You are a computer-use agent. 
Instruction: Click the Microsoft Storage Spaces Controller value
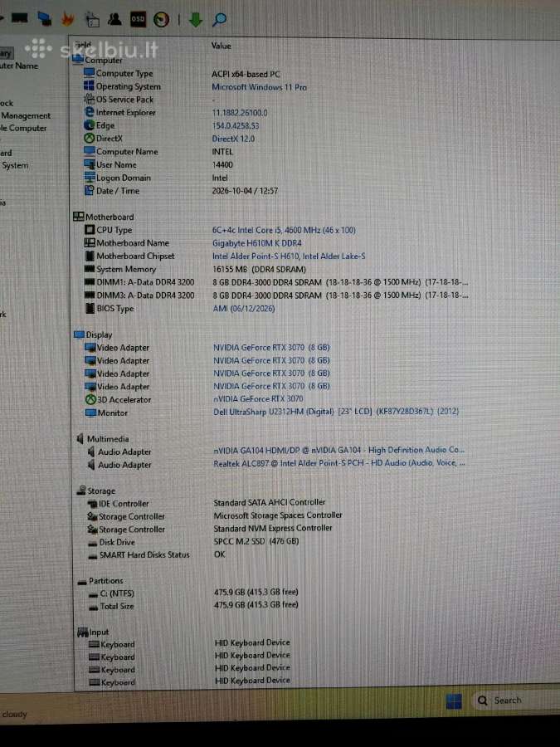(278, 515)
